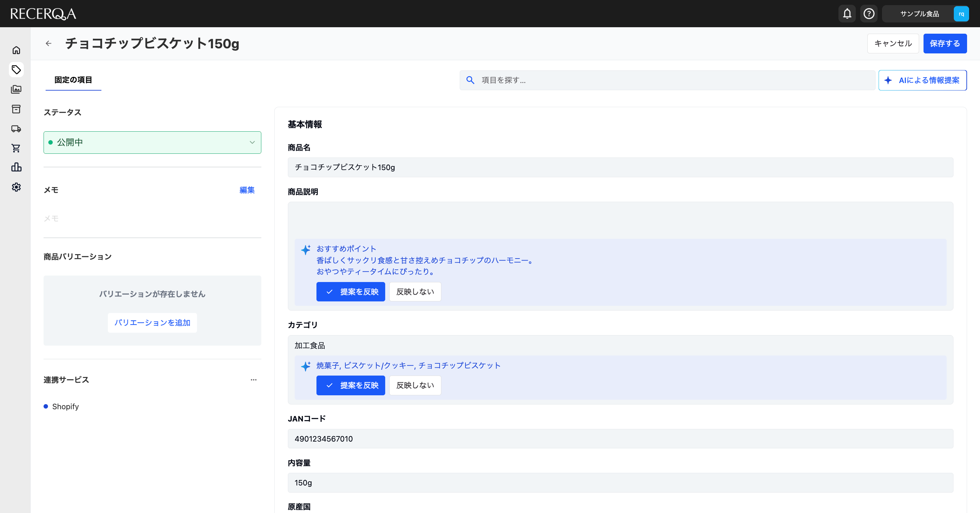Viewport: 980px width, 513px height.
Task: Open the image gallery icon in sidebar
Action: tap(16, 89)
